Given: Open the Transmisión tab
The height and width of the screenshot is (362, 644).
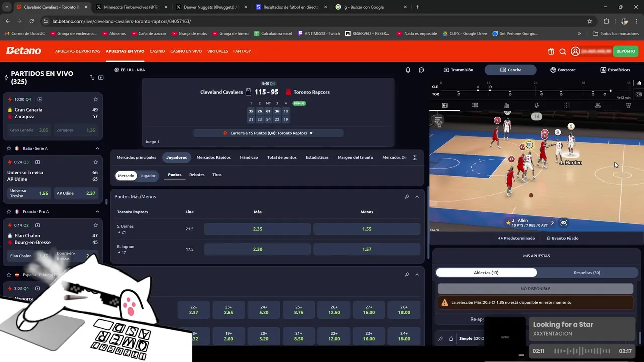Looking at the screenshot, I should tap(458, 70).
